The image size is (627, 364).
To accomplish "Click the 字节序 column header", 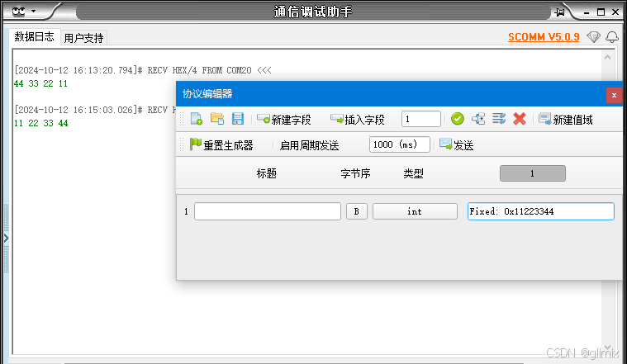I will (x=355, y=173).
